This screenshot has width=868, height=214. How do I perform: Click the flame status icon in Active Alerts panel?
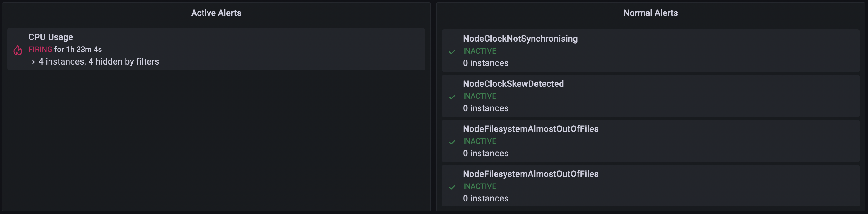click(x=18, y=50)
